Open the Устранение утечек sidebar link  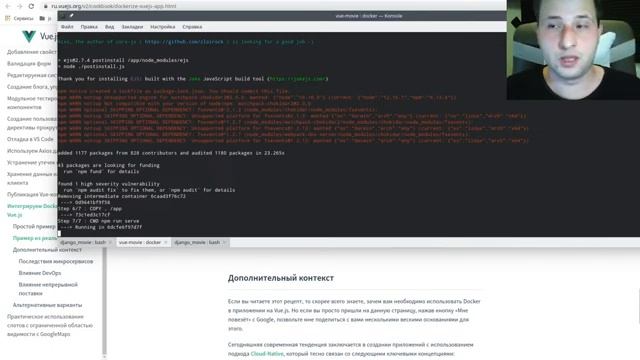31,162
